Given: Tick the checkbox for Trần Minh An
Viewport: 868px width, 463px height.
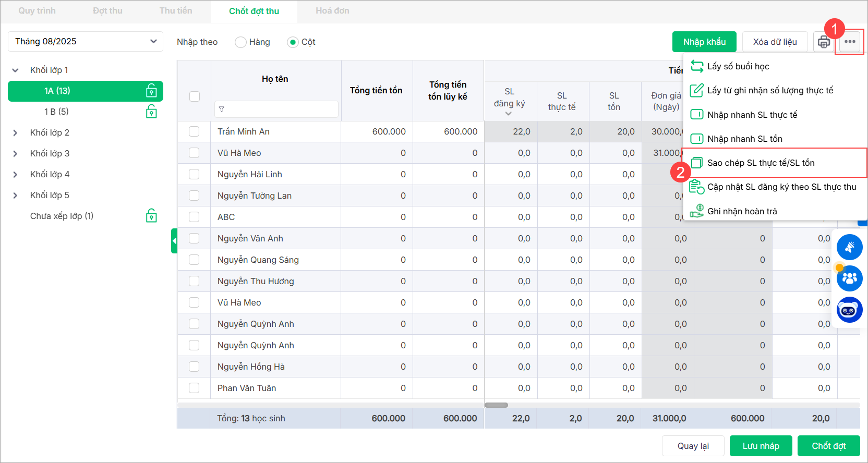Looking at the screenshot, I should tap(194, 131).
